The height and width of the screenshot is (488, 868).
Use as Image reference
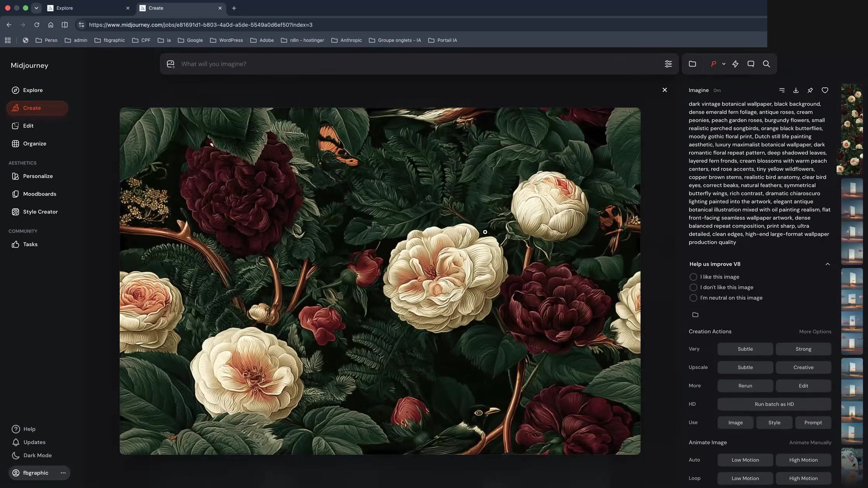(735, 423)
